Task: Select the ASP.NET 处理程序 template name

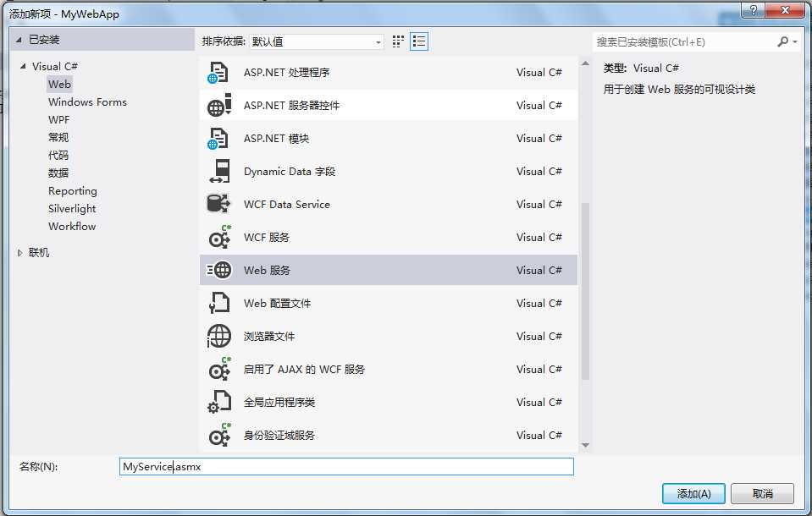Action: pos(287,73)
